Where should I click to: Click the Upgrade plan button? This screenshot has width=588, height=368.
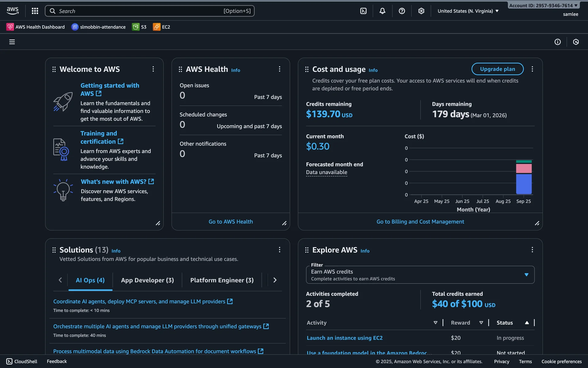[497, 69]
